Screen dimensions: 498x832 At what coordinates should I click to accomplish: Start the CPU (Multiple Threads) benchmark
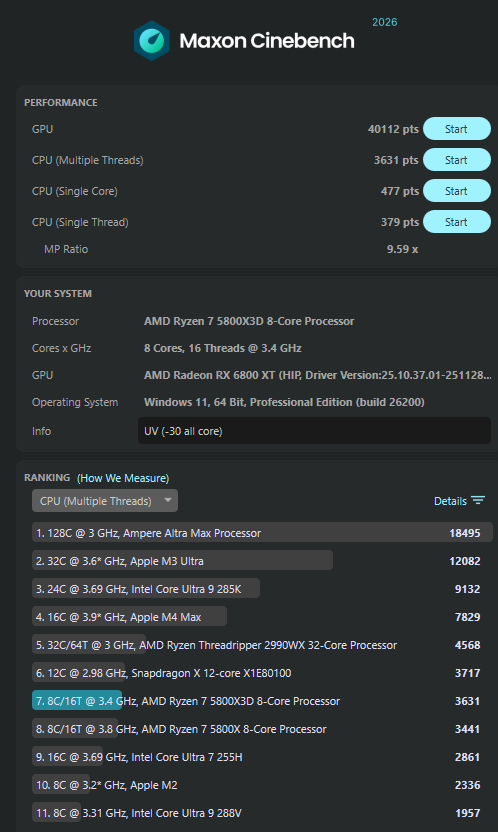[457, 160]
